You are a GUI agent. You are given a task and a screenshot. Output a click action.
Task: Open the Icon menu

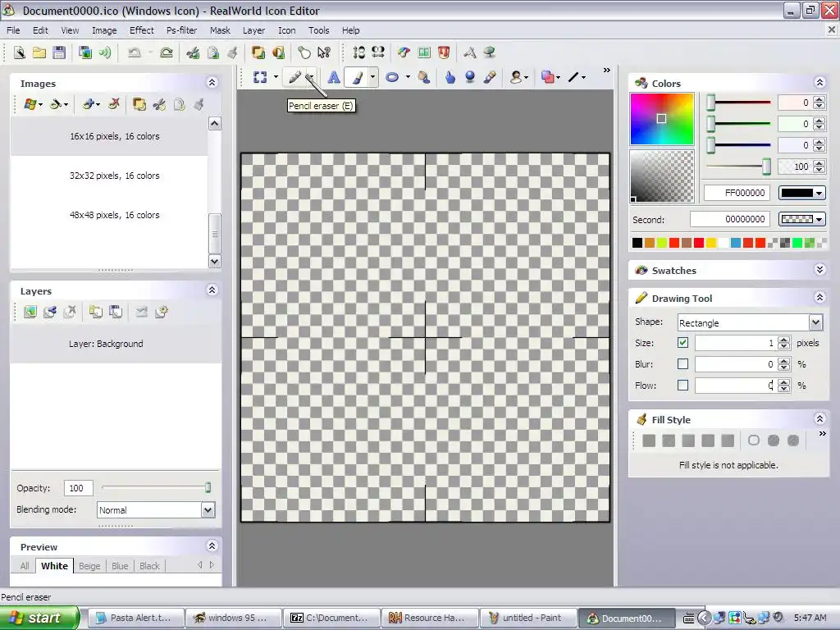tap(286, 30)
